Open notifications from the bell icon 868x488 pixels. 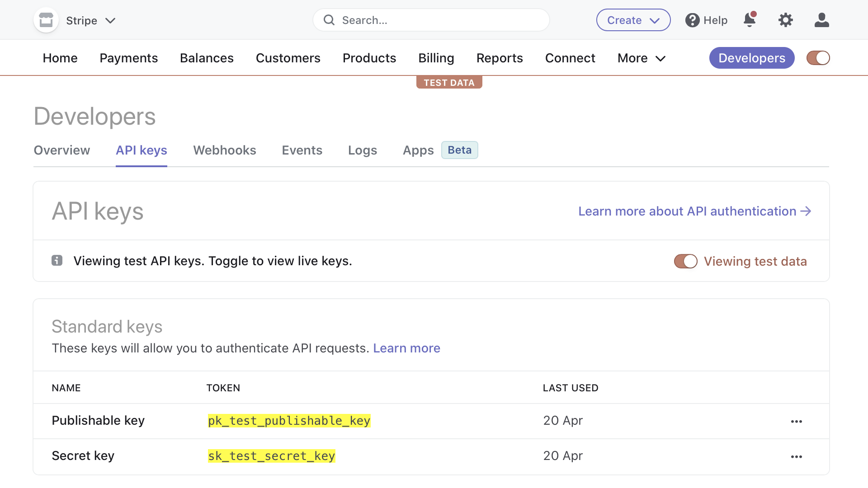[x=750, y=20]
